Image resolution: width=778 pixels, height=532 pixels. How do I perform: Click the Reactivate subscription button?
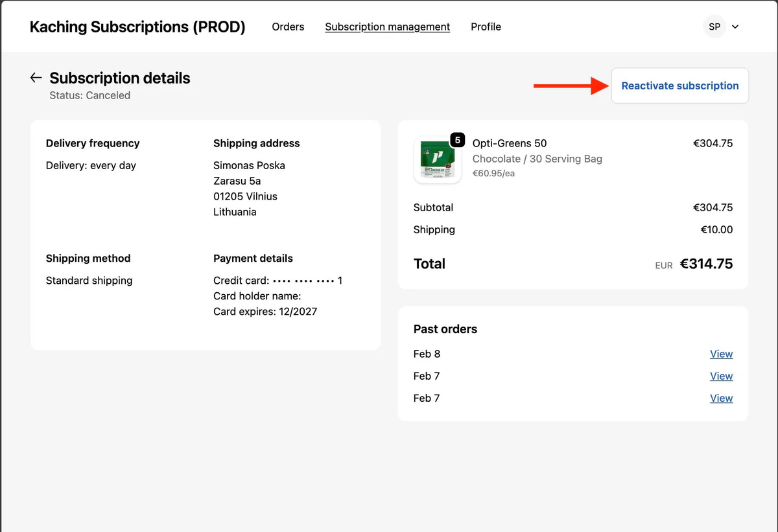680,86
